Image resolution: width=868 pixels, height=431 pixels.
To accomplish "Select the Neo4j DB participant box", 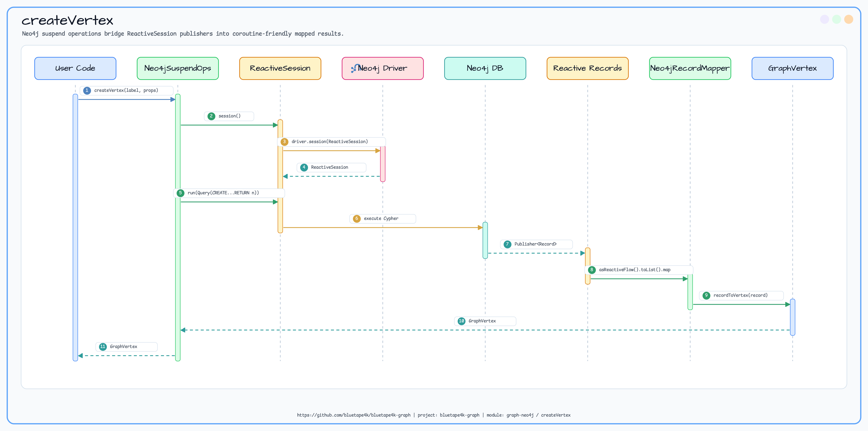I will [485, 68].
